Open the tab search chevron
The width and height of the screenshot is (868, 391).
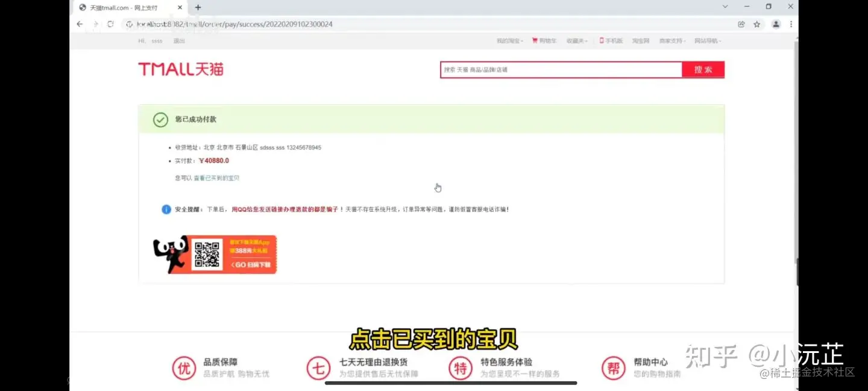725,7
